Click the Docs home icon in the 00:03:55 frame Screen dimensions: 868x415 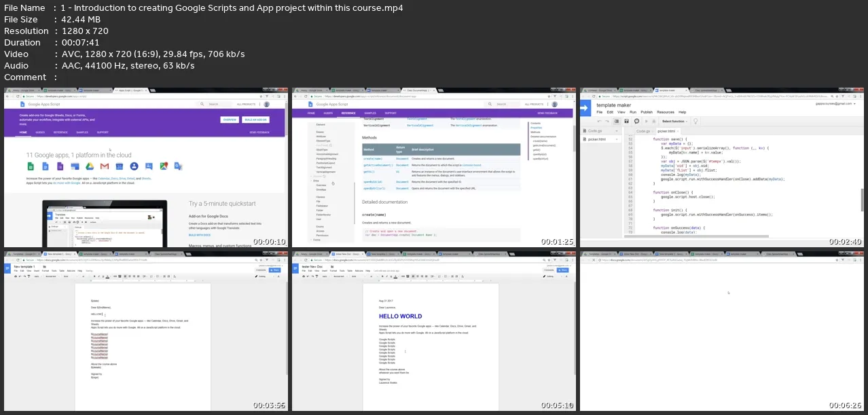[x=9, y=270]
